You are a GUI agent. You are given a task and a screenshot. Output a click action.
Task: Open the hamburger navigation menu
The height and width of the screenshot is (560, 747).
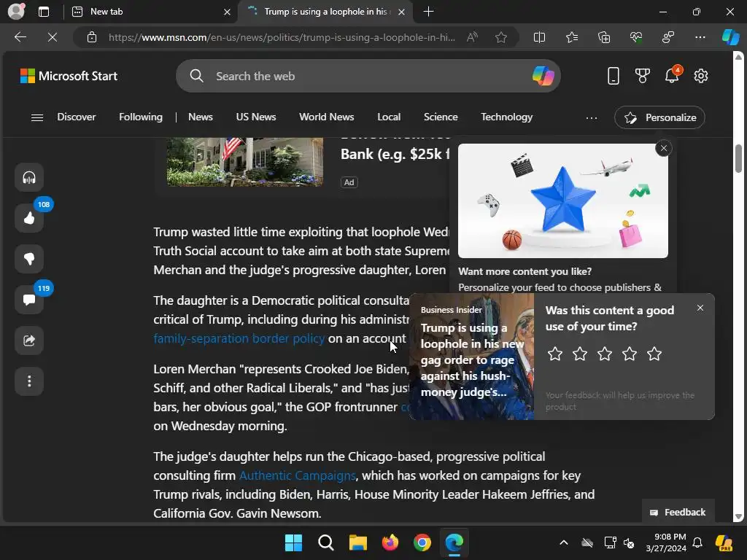click(37, 117)
